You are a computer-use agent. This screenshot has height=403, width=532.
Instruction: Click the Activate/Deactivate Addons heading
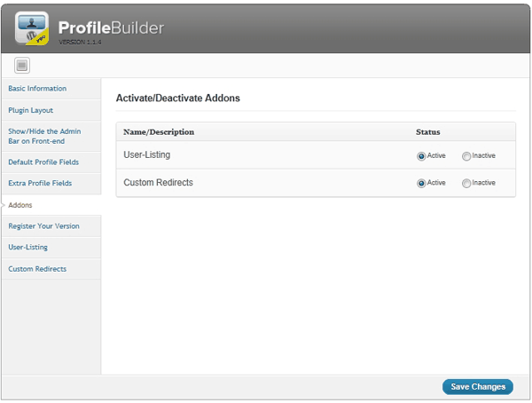click(178, 99)
